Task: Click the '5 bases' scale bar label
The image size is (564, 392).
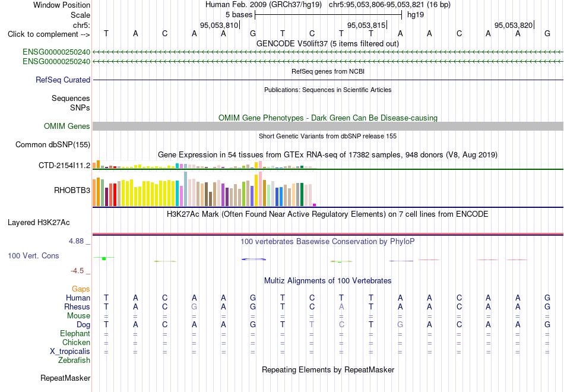Action: 239,15
